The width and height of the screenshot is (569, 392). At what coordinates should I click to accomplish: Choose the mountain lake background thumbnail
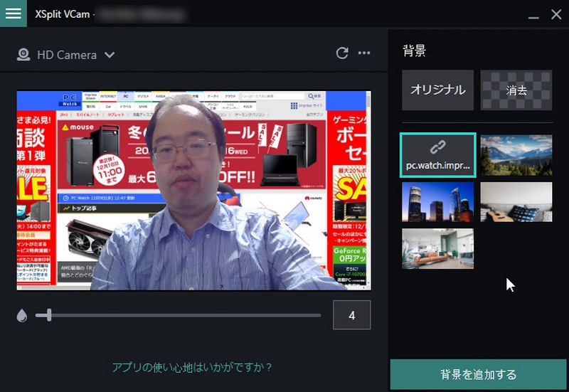(516, 155)
